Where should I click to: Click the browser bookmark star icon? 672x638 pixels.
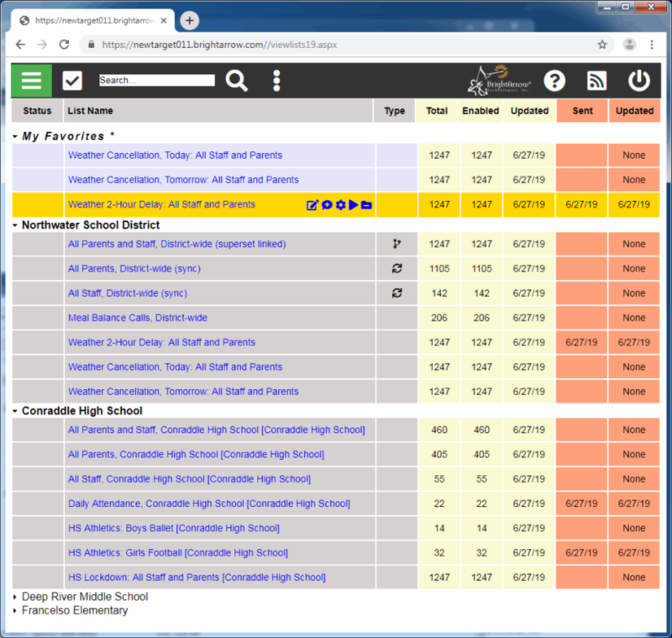point(602,45)
